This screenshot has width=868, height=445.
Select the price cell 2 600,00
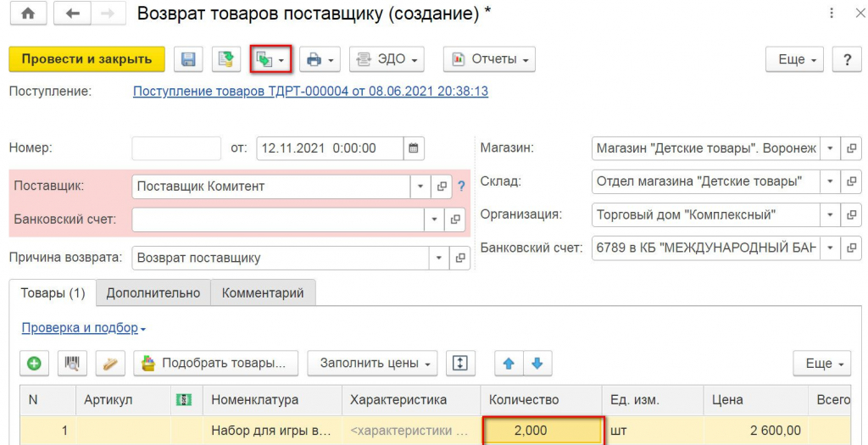[755, 430]
